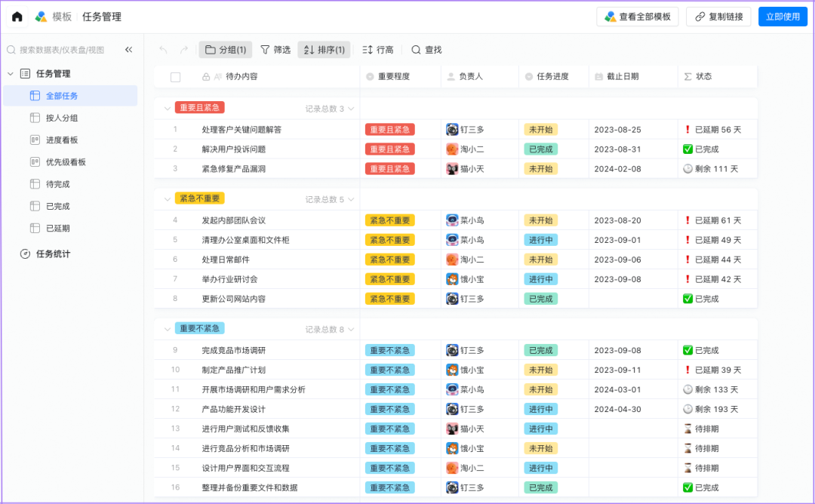Switch to the 进度看板 view
815x504 pixels.
(62, 140)
